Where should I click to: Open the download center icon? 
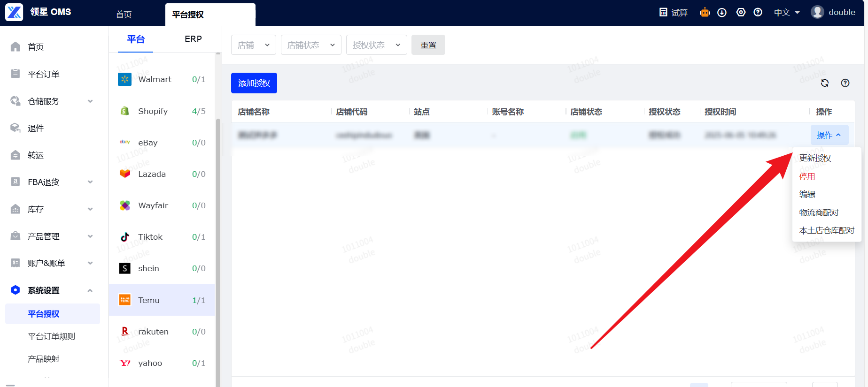[x=722, y=13]
